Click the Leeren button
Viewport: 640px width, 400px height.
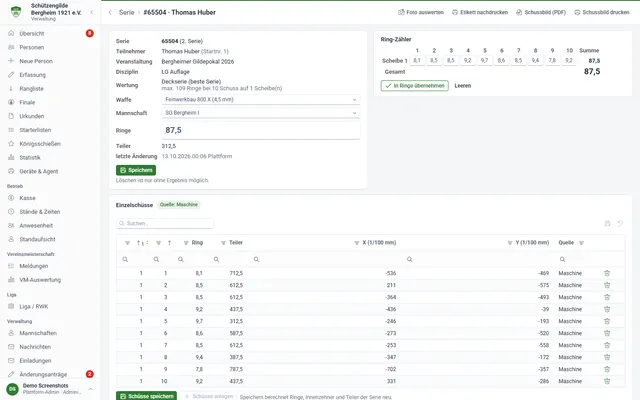click(x=463, y=86)
